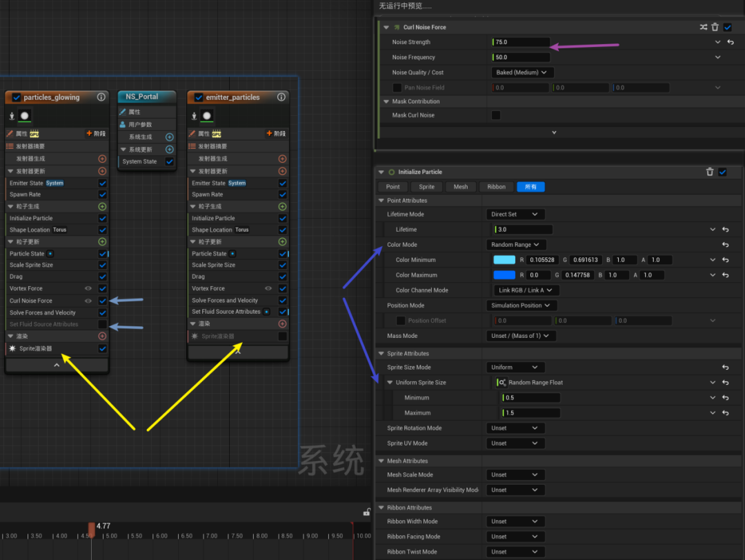745x560 pixels.
Task: Switch to the Sprite filter tab
Action: click(x=427, y=187)
